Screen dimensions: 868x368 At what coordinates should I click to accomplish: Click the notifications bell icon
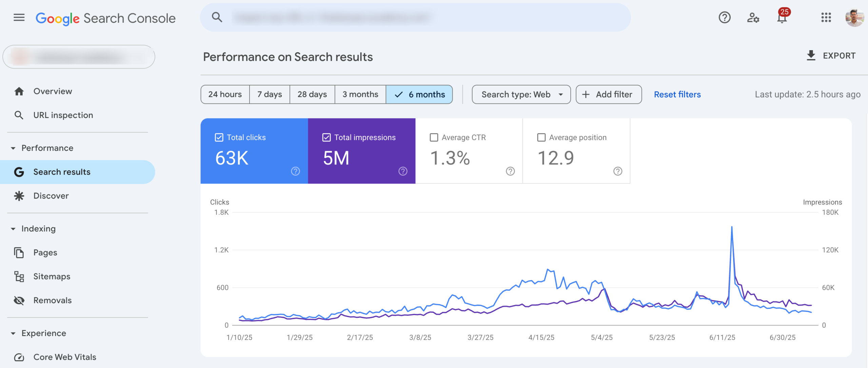coord(782,19)
